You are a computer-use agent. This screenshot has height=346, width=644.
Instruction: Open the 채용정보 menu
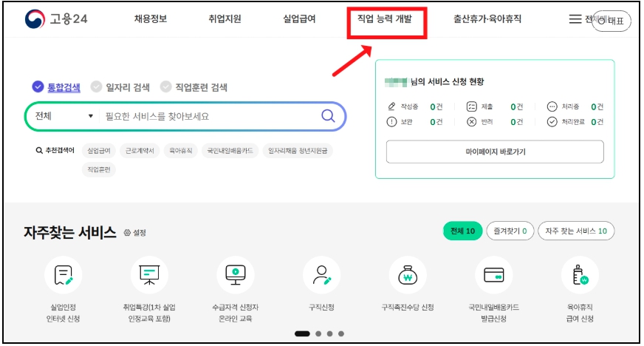(x=151, y=19)
